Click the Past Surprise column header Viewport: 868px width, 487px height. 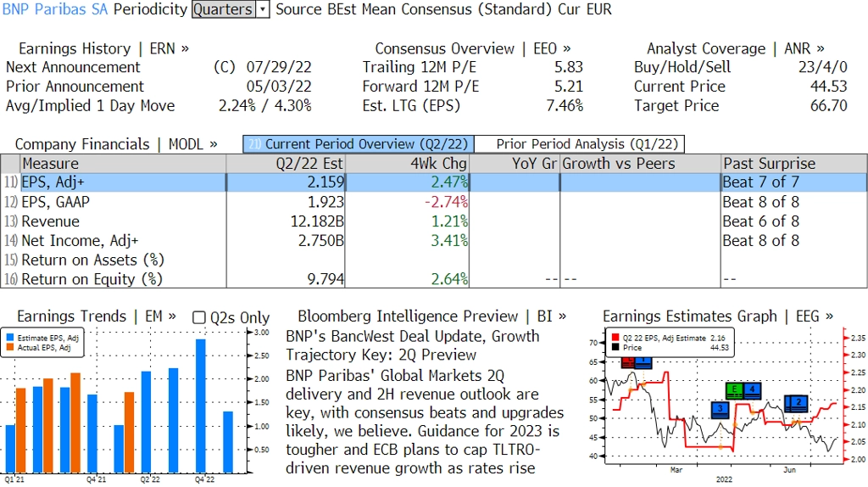793,164
